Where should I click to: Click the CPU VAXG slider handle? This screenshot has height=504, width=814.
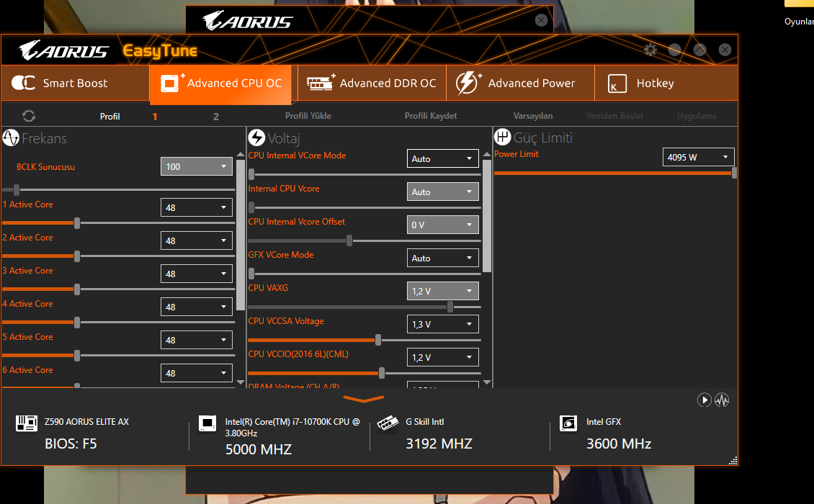coord(450,307)
